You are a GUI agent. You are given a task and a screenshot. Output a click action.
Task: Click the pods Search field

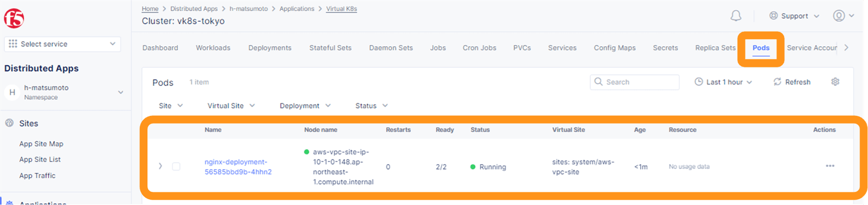pyautogui.click(x=635, y=82)
